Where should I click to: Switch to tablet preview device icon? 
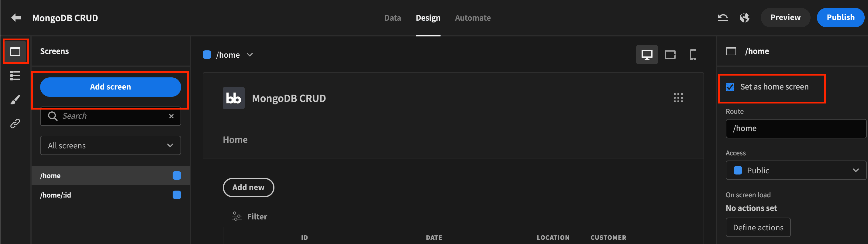670,55
